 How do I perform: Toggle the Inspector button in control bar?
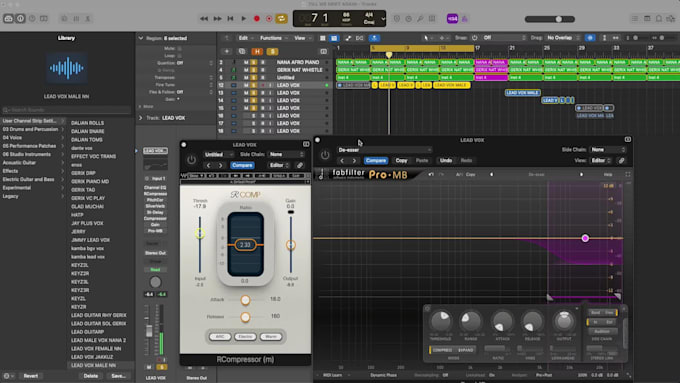click(x=20, y=19)
